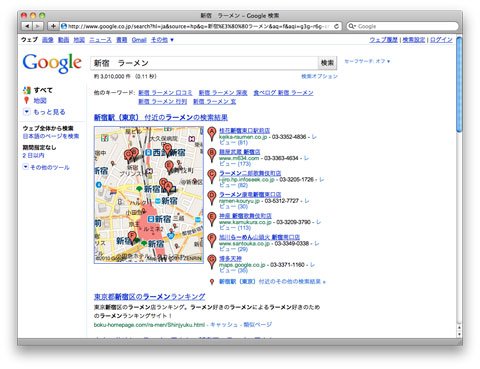Screen dimensions: 480x369
Task: Open セーフサーチ: オフ dropdown
Action: (x=367, y=61)
